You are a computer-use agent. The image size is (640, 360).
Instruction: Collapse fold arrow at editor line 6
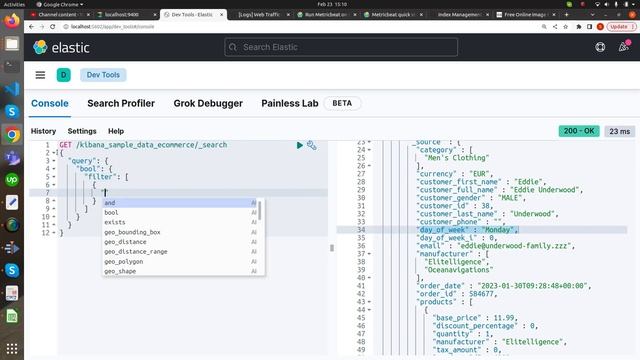[x=54, y=185]
